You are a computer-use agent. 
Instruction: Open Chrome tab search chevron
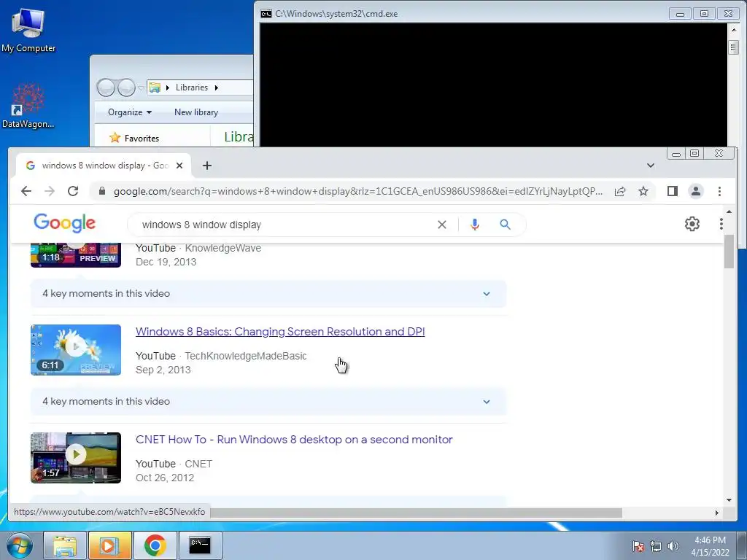(x=650, y=166)
